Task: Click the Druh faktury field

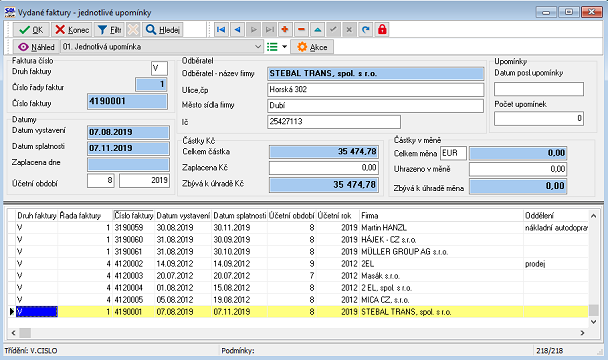Action: click(x=159, y=69)
